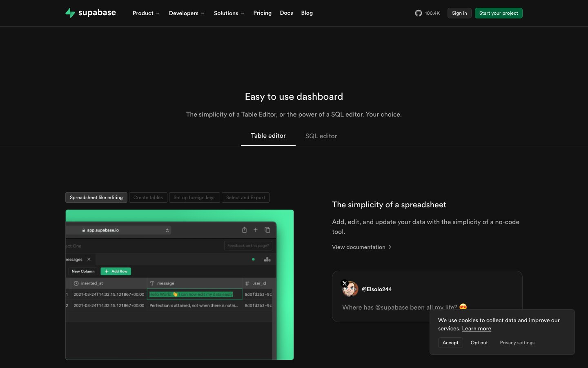The height and width of the screenshot is (368, 588).
Task: Show the Set up foreign keys option
Action: click(194, 197)
